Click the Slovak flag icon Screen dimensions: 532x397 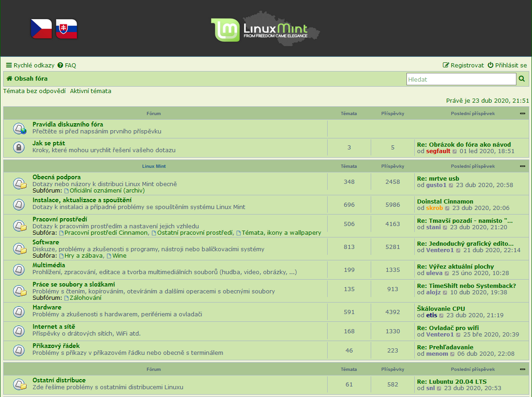[66, 28]
